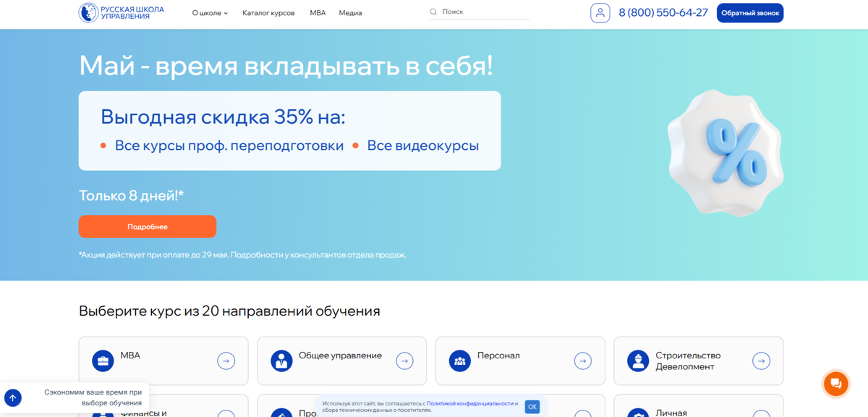The image size is (868, 417).
Task: Click Все видеокурсы text
Action: pos(423,146)
